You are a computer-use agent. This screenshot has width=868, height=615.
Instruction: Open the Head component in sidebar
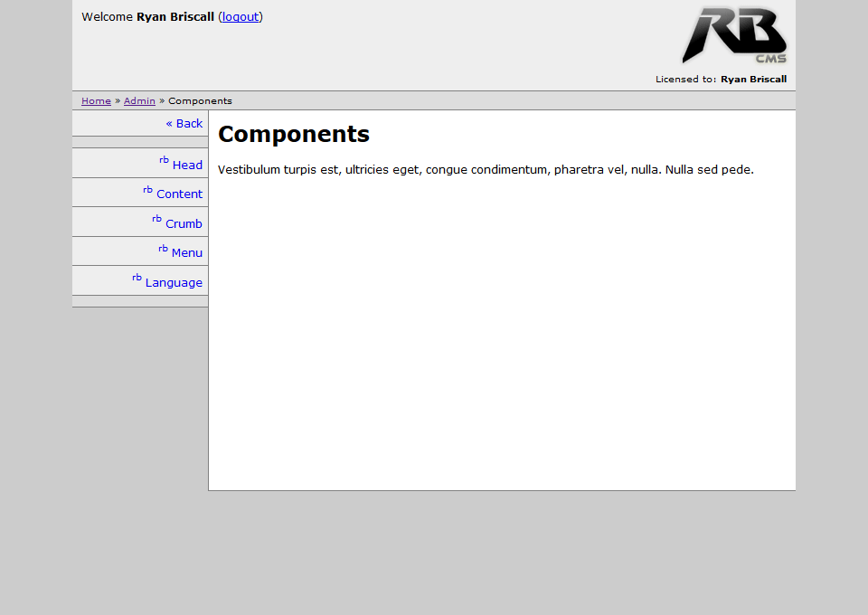(187, 166)
